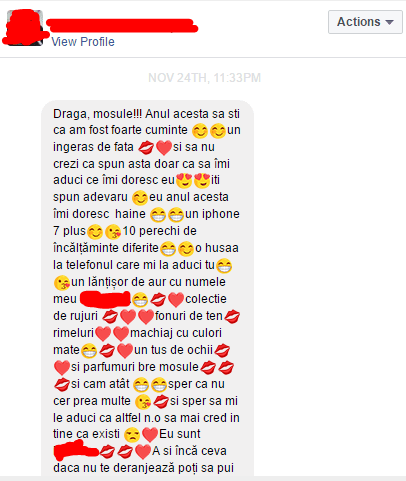Screen dimensions: 406x481
Task: Click the kiss face emoji after 'cer prea multe'
Action: click(143, 402)
